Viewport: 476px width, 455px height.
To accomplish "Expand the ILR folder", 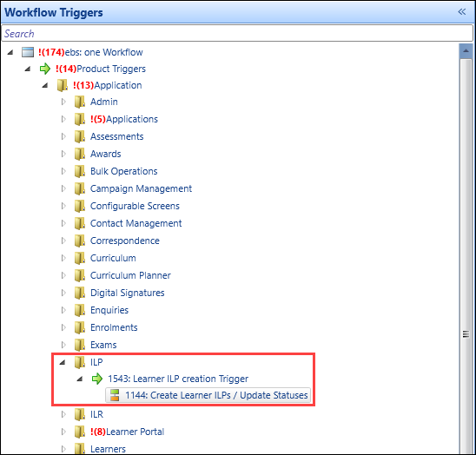I will coord(63,414).
